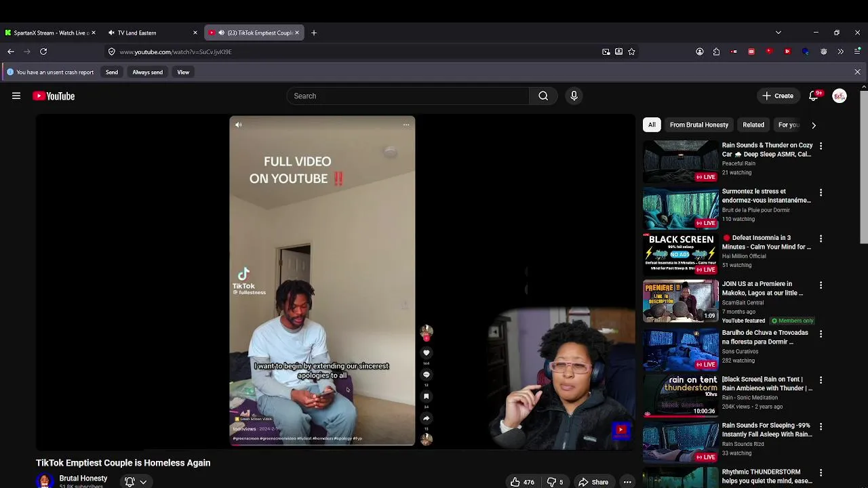Dismiss the crash report notification bar
The height and width of the screenshot is (488, 868).
click(x=857, y=72)
